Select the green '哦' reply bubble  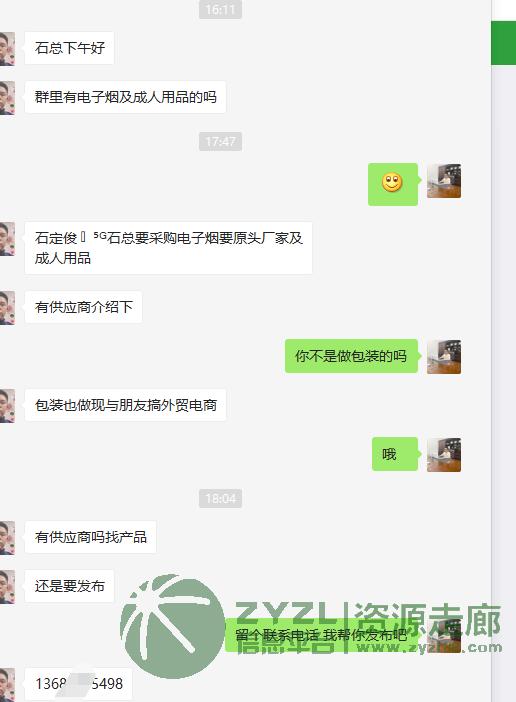[395, 454]
